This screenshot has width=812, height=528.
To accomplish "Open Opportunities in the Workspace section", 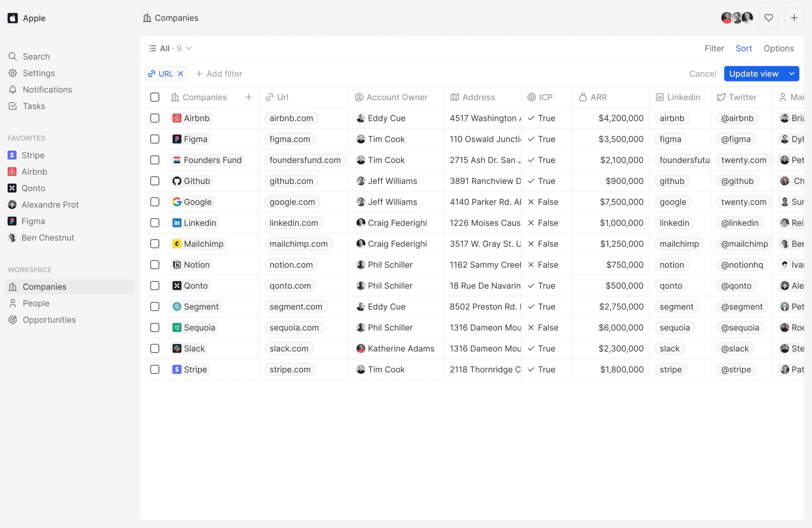I will 49,319.
